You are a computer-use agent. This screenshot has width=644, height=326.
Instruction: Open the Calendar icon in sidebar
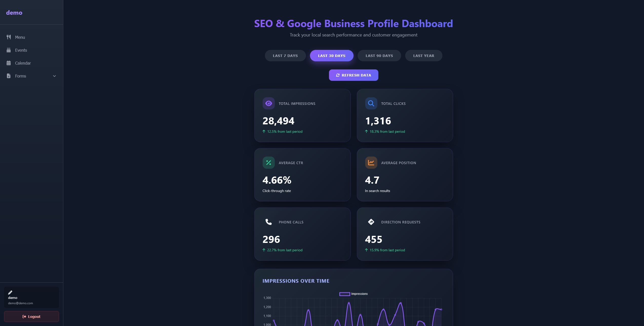[9, 63]
